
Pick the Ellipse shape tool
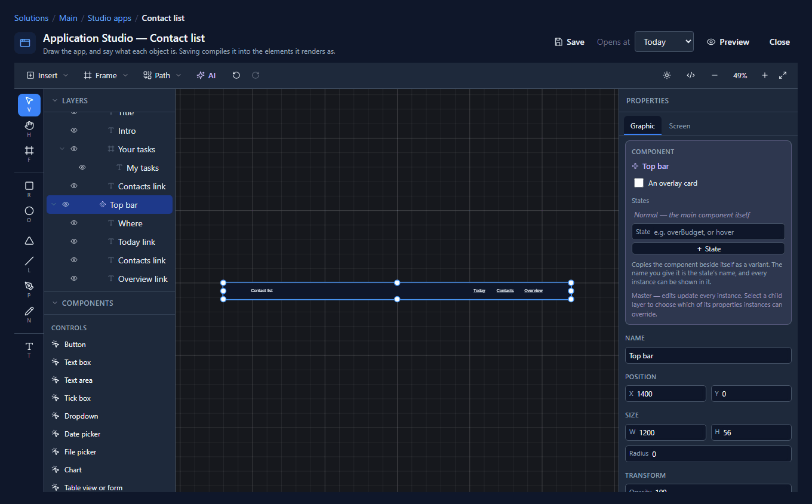coord(29,214)
